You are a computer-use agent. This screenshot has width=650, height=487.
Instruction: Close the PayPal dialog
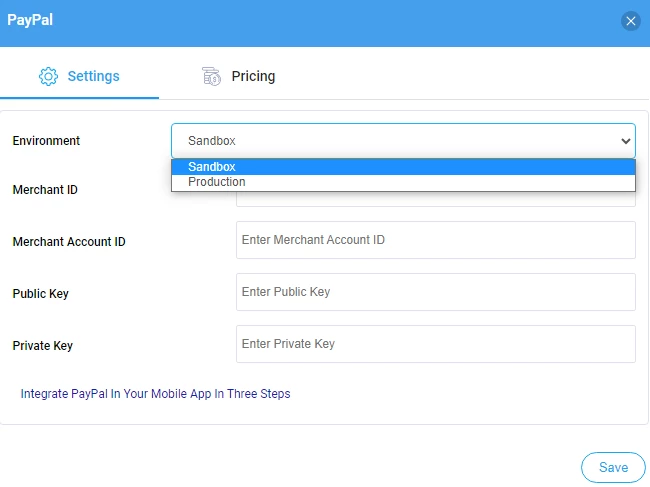pyautogui.click(x=631, y=21)
